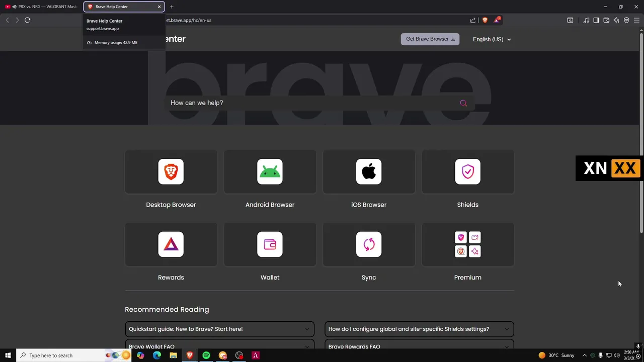Open the Sync category icon
This screenshot has width=644, height=362.
(369, 244)
